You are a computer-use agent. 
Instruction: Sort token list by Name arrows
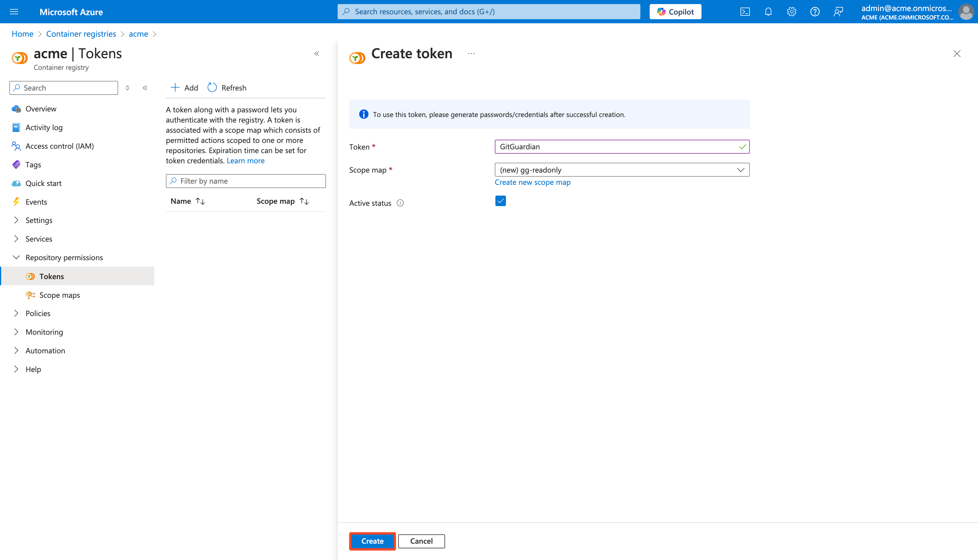tap(200, 201)
